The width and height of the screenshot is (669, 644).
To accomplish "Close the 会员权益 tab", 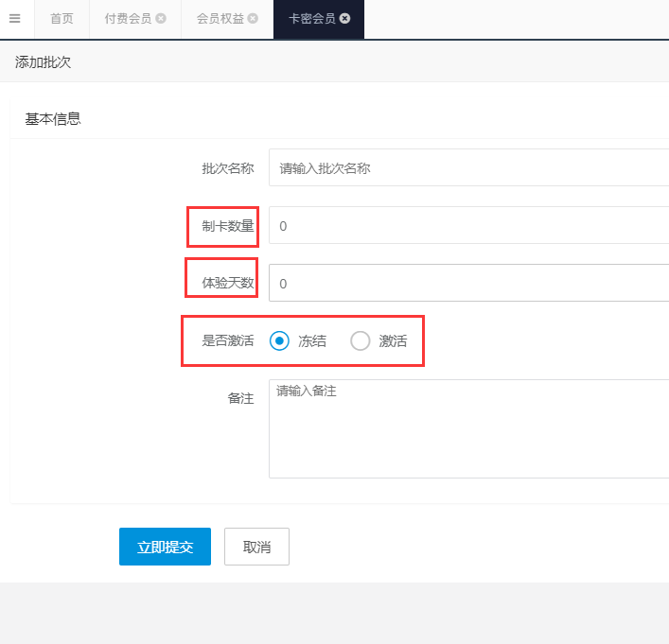I will click(253, 18).
